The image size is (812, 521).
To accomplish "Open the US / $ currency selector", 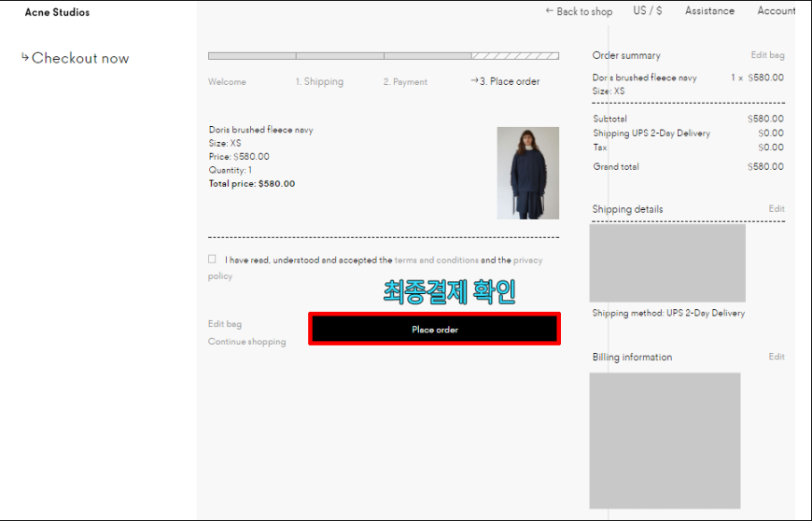I will 648,10.
